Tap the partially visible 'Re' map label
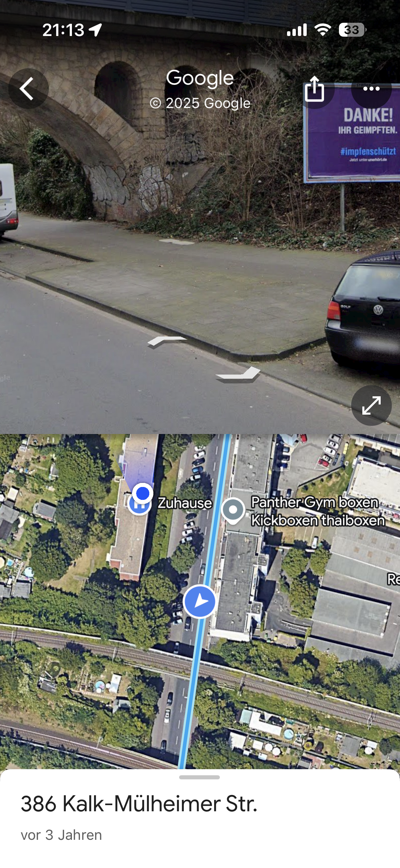The image size is (400, 868). 394,579
